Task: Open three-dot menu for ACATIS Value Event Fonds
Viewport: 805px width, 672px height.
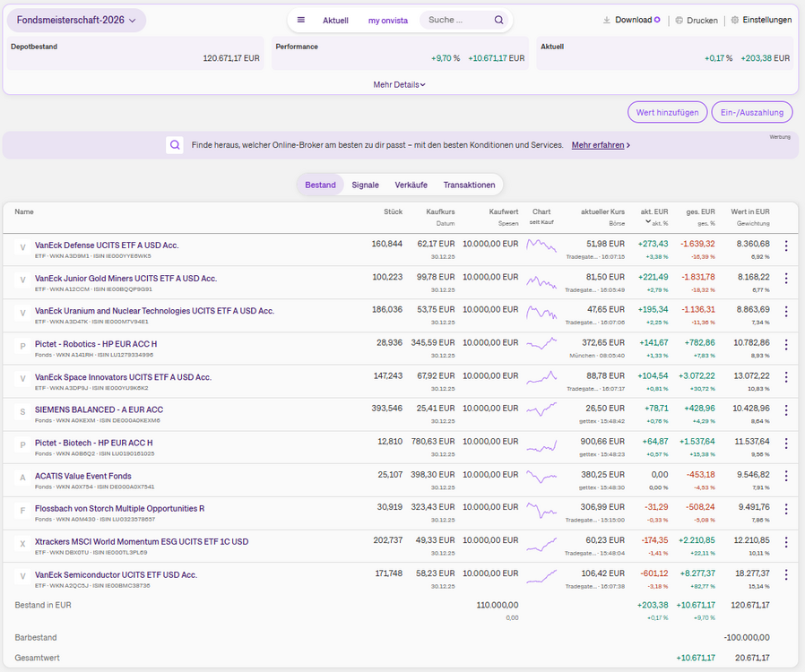Action: (x=786, y=476)
